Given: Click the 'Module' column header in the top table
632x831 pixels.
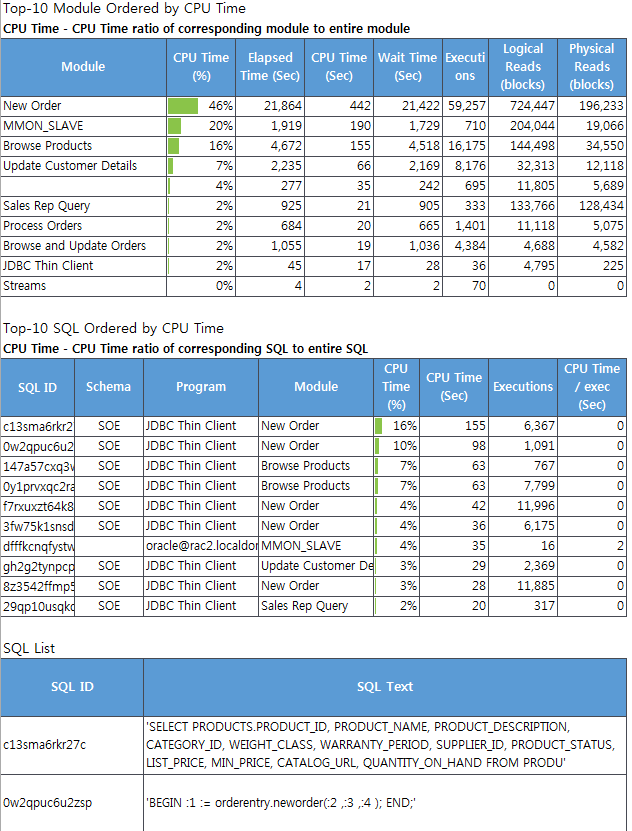Looking at the screenshot, I should (83, 67).
